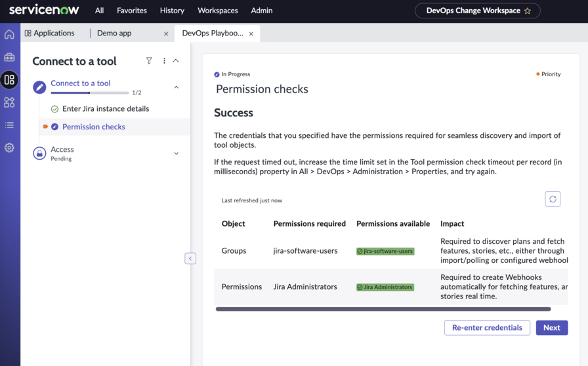Click the horizontal table scrollbar
Image resolution: width=588 pixels, height=366 pixels.
383,309
